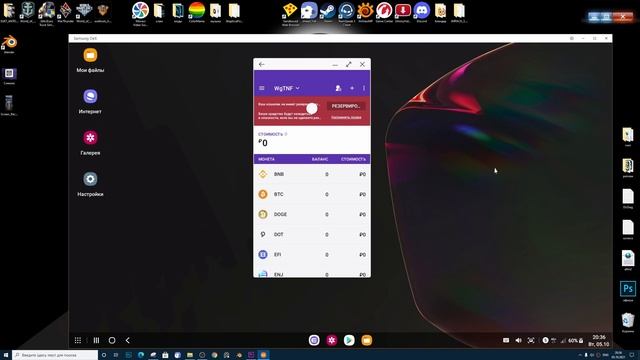This screenshot has width=640, height=360.
Task: Click the СТОИМОСТЬ info icon above ₽0
Action: coord(286,134)
